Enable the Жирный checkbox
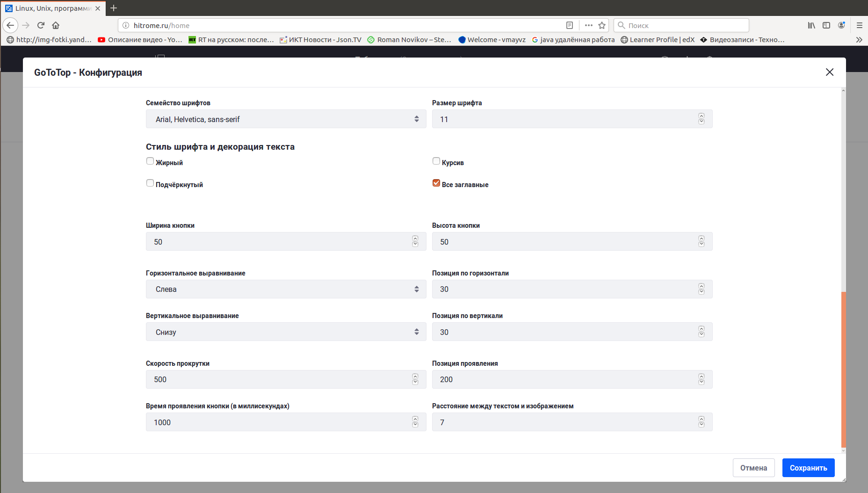The height and width of the screenshot is (493, 868). [x=150, y=161]
